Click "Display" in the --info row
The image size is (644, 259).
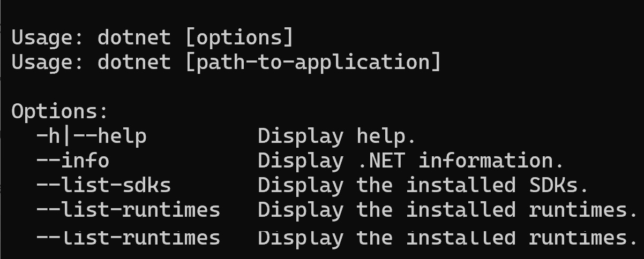coord(301,161)
